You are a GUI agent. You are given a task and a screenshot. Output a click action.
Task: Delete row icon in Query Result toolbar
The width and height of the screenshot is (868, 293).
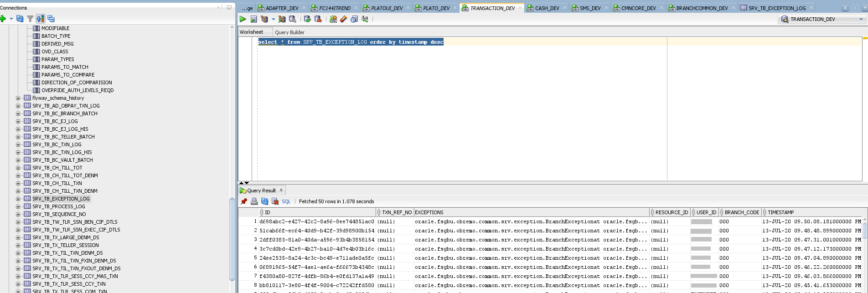(x=275, y=201)
